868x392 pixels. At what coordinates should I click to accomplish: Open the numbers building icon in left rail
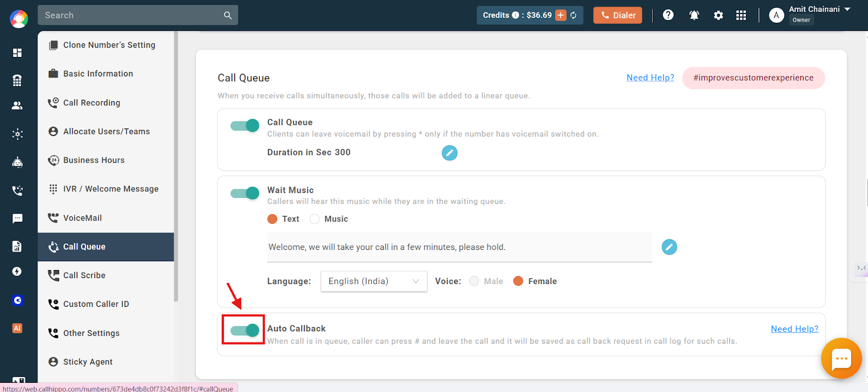click(x=17, y=80)
